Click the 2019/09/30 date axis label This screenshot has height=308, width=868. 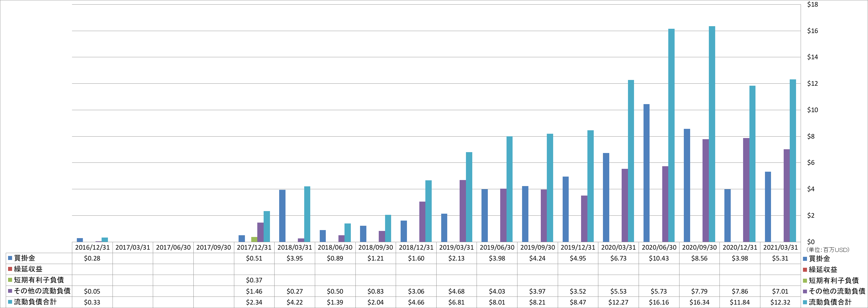[537, 247]
